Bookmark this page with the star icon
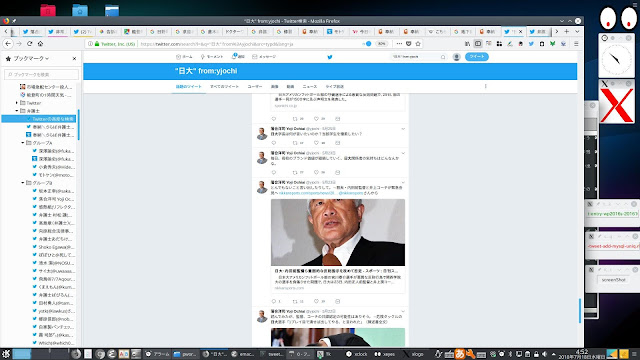 (418, 44)
